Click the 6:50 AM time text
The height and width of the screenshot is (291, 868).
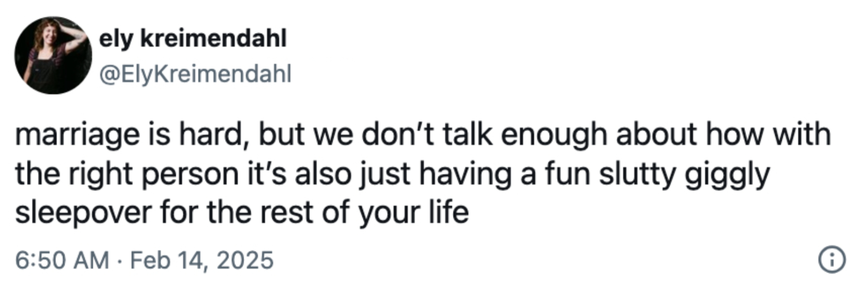click(62, 260)
